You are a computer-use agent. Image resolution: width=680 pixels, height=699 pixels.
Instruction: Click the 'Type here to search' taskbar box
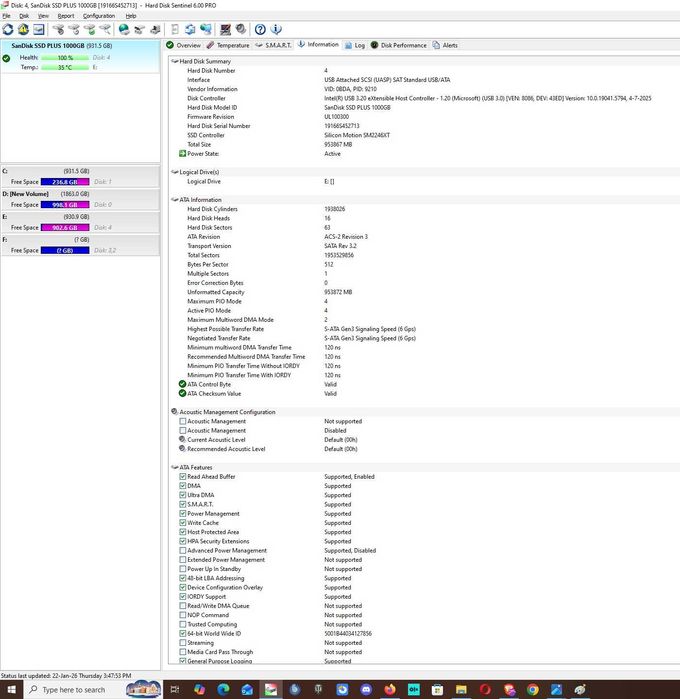[93, 690]
